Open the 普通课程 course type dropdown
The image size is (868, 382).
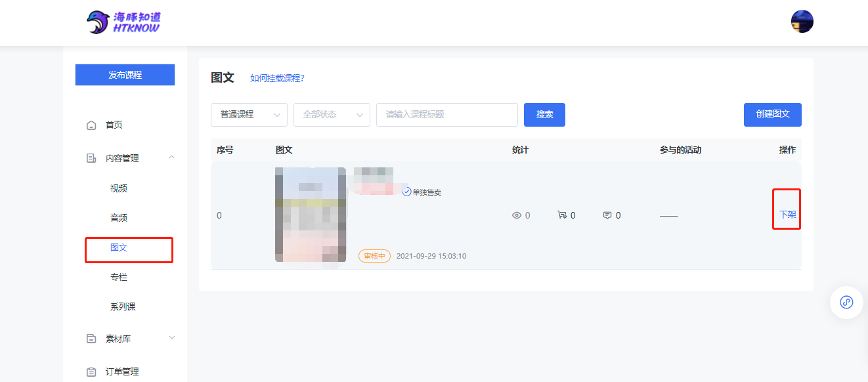pyautogui.click(x=249, y=115)
